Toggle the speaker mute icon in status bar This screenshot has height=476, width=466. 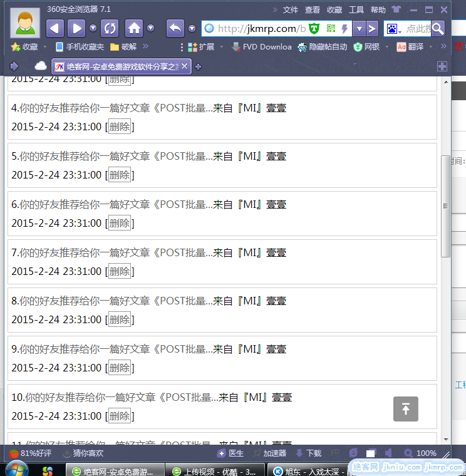pyautogui.click(x=388, y=453)
